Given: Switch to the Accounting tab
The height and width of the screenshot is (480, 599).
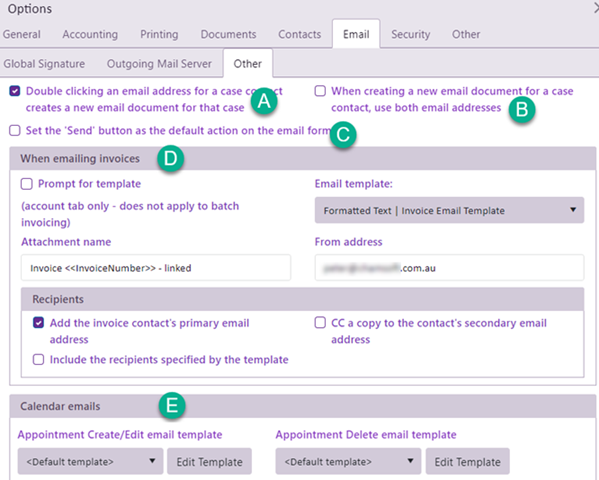Looking at the screenshot, I should 90,34.
